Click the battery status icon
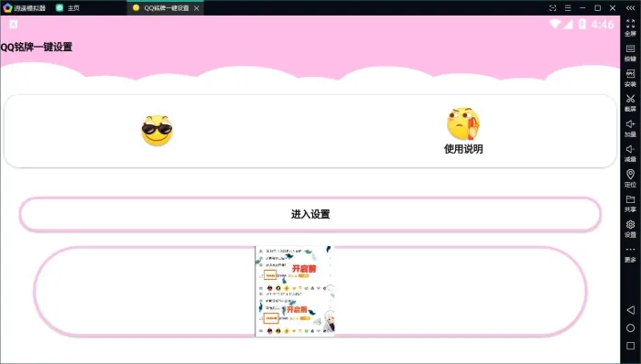 pyautogui.click(x=582, y=24)
